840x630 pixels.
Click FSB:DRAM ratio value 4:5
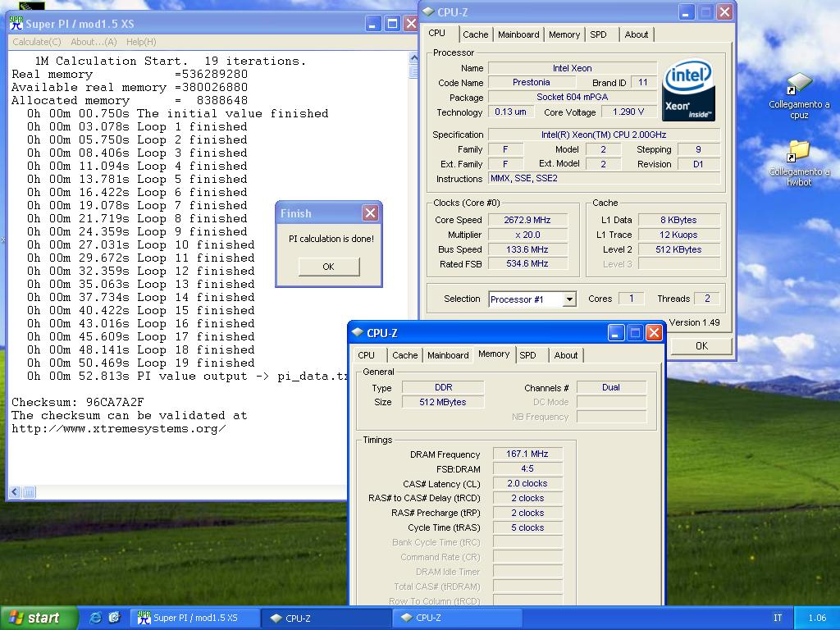pyautogui.click(x=527, y=468)
